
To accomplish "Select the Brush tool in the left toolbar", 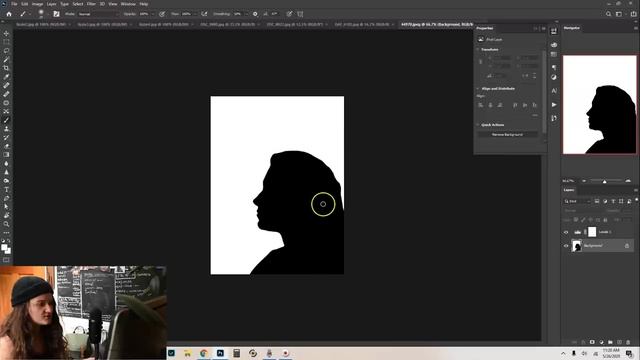I will click(6, 120).
